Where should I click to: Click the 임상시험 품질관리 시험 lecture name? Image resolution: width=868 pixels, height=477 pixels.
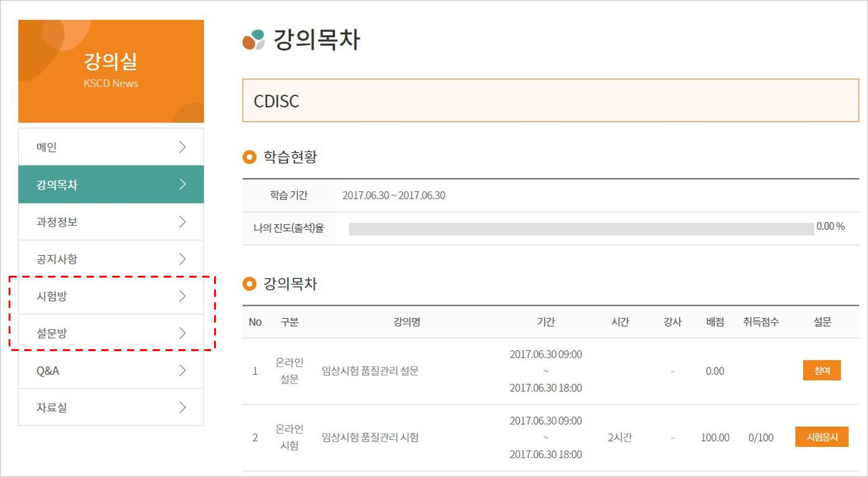coord(370,437)
